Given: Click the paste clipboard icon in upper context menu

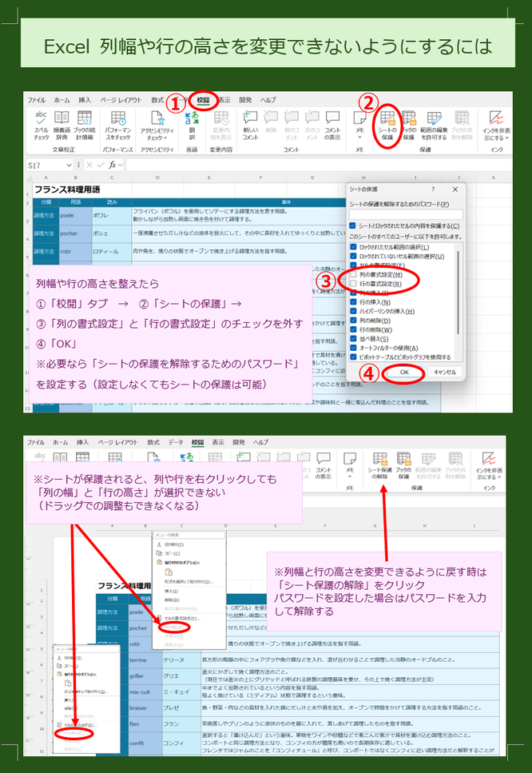Looking at the screenshot, I should pos(169,572).
